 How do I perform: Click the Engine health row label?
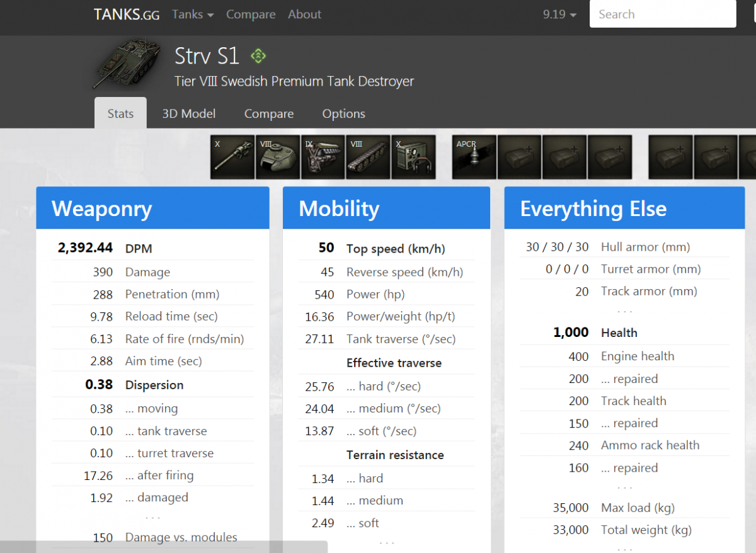click(638, 356)
